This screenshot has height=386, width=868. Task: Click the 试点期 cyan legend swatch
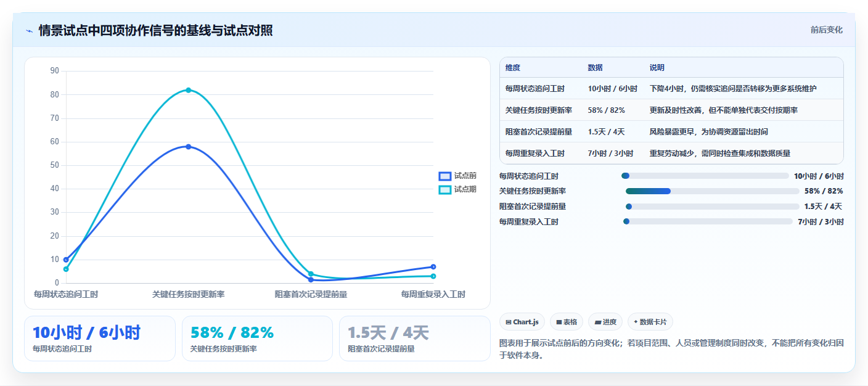[445, 190]
